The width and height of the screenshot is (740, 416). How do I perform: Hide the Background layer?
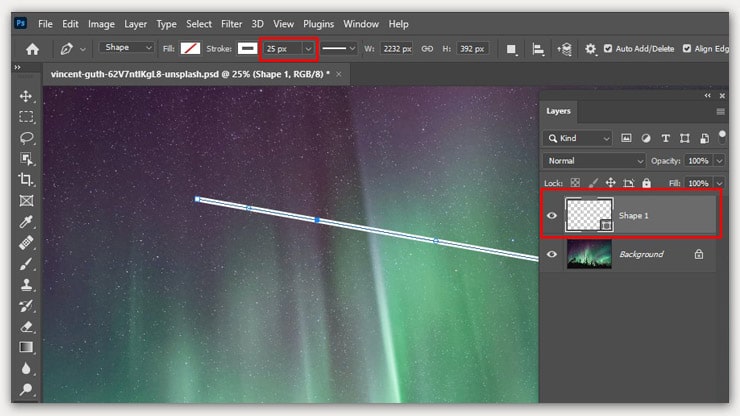click(552, 254)
